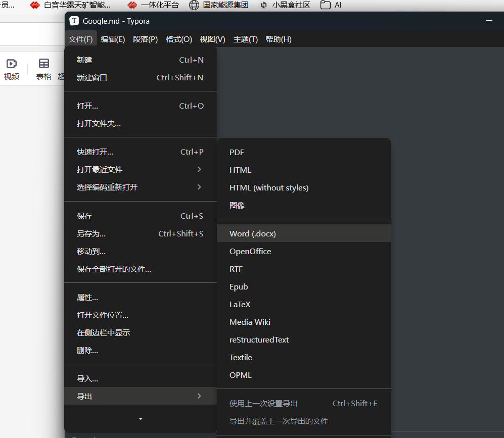Screen dimensions: 504x438
Task: Export as Word (.docx)
Action: pyautogui.click(x=304, y=233)
